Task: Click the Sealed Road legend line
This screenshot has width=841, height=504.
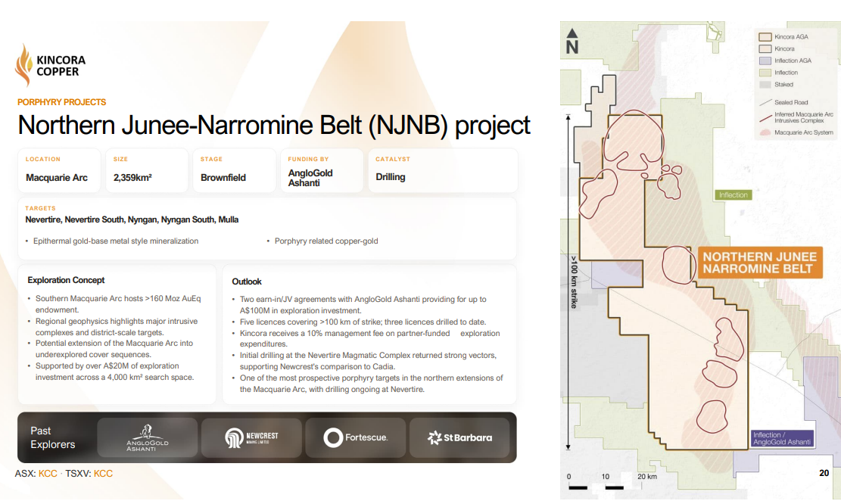Action: (x=765, y=102)
